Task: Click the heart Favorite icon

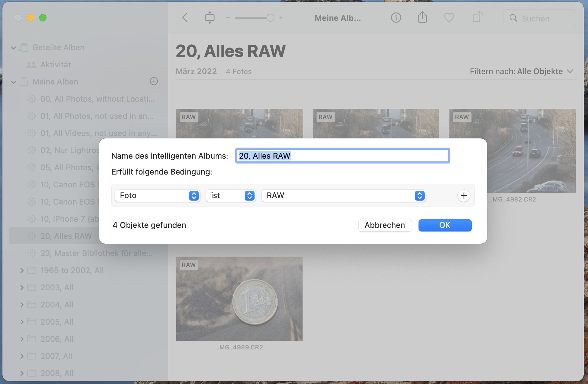Action: coord(449,18)
